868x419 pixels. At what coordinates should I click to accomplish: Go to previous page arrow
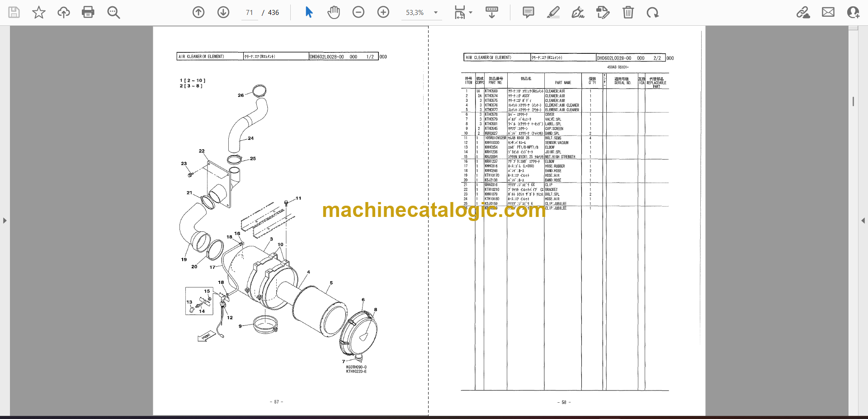coord(198,12)
